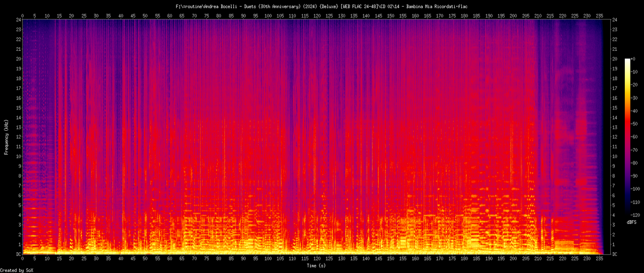Click the 'Time (s)' axis label

pos(316,265)
